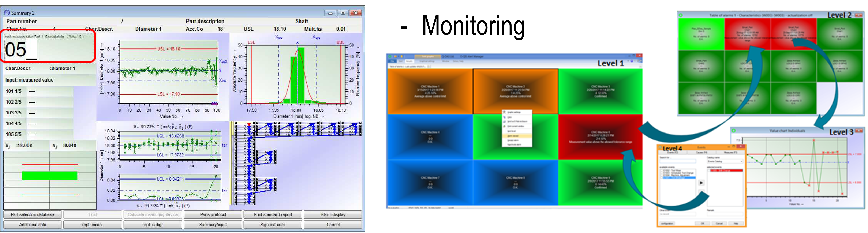
Task: Click the greyed Trial button
Action: (92, 214)
